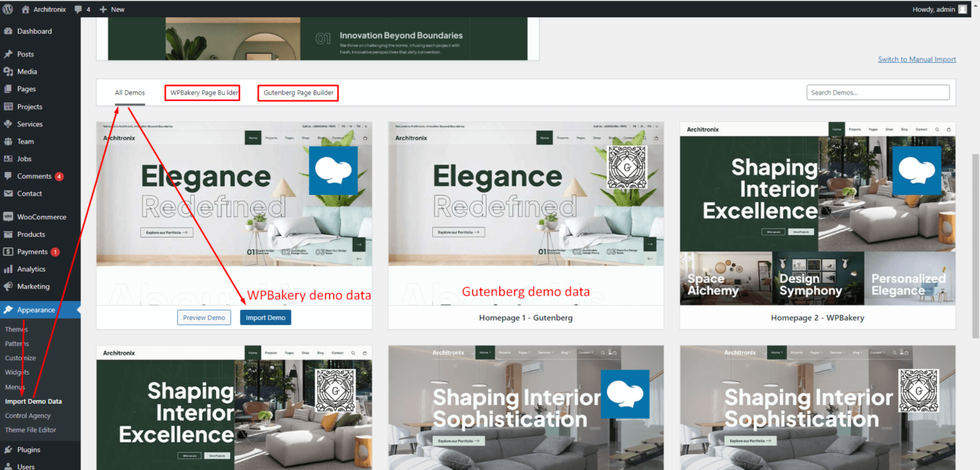
Task: Click the Projects icon in sidebar
Action: tap(8, 106)
